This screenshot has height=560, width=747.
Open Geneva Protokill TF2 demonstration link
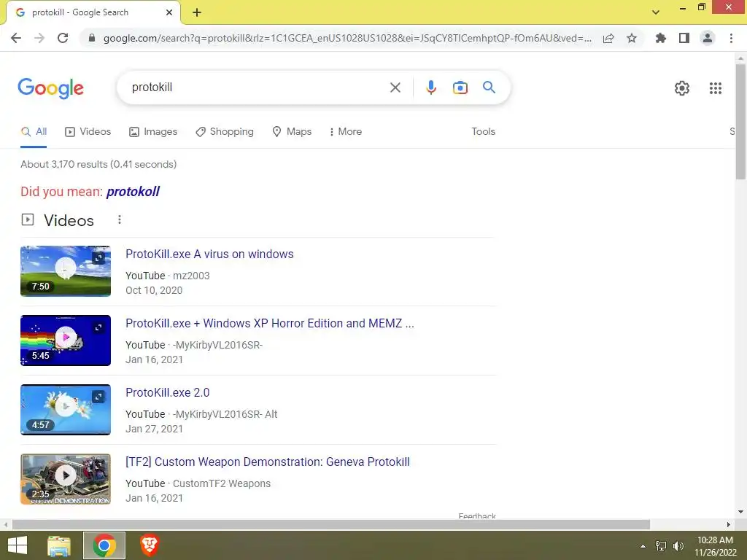pos(268,462)
